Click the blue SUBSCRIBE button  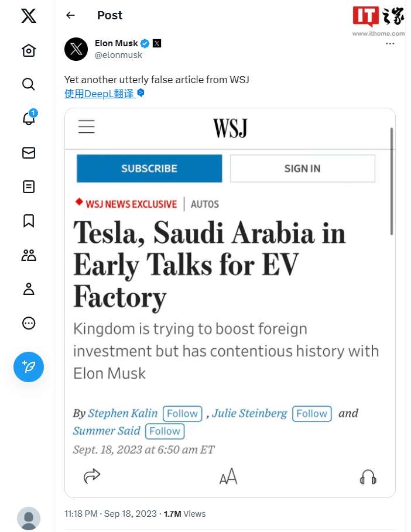(x=149, y=169)
